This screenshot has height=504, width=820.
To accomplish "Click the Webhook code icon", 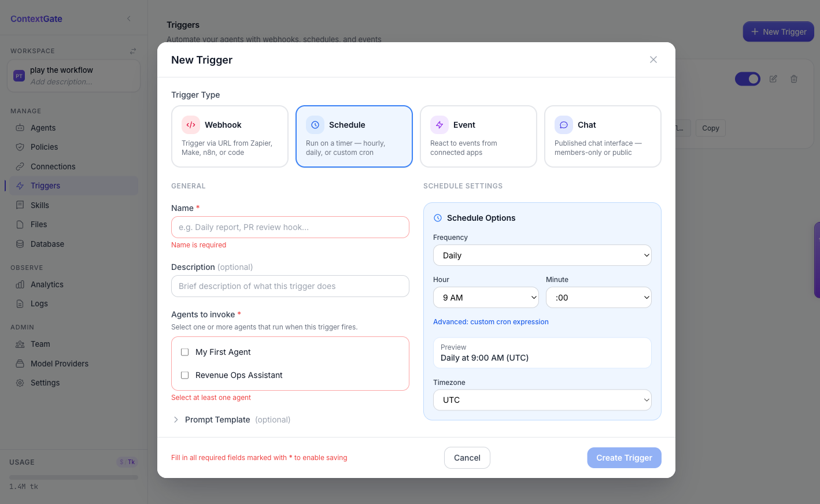I will 191,125.
